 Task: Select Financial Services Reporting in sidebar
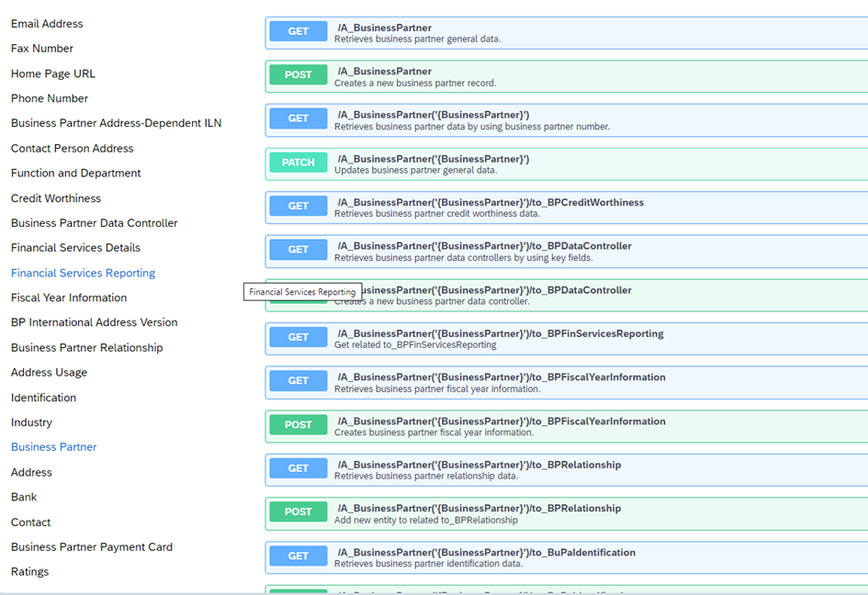[x=83, y=273]
